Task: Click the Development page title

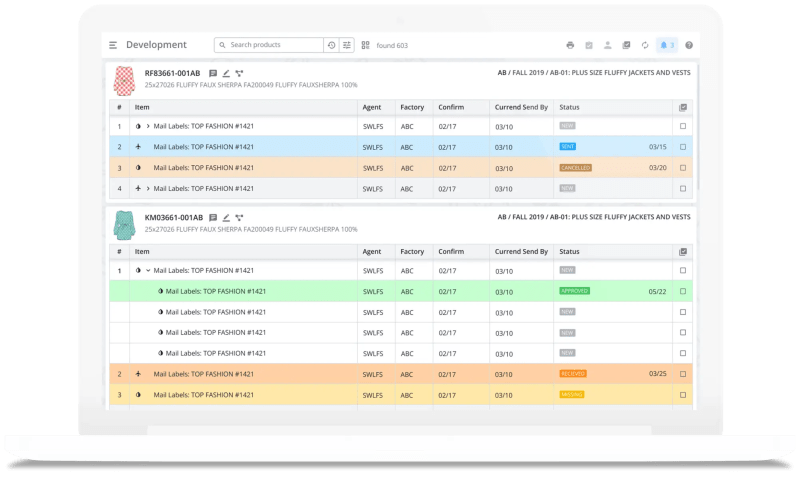Action: pos(156,45)
